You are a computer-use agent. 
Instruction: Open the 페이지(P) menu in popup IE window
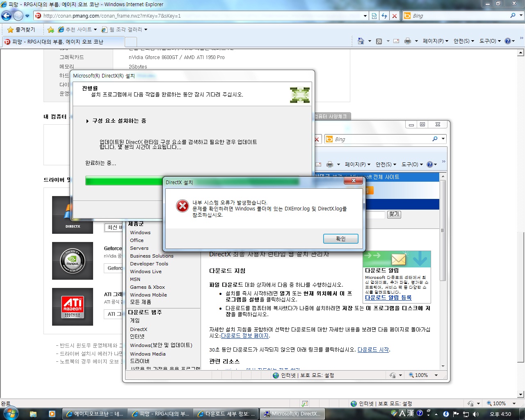[x=357, y=164]
